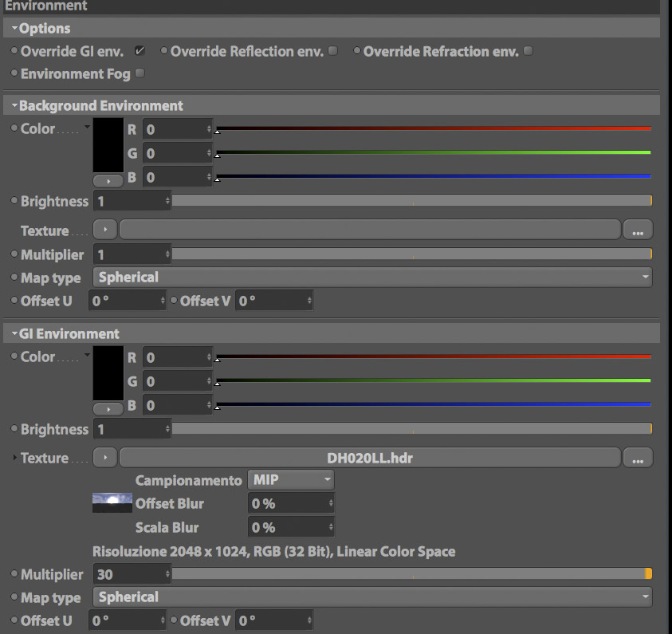Click the GI Environment blue slider
The height and width of the screenshot is (634, 672).
434,404
